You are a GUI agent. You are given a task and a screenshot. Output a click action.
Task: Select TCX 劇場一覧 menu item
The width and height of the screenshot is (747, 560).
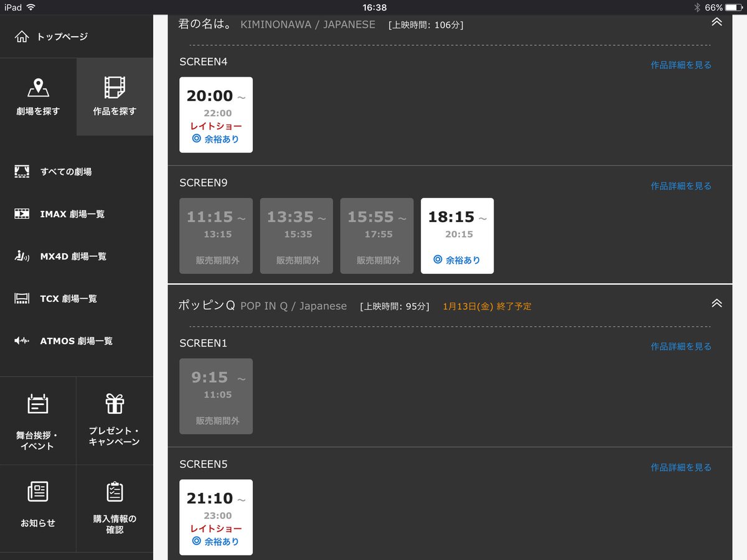68,299
